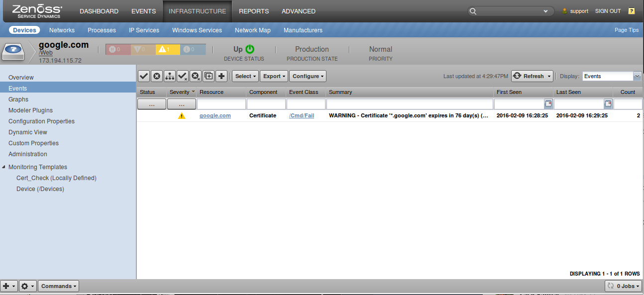
Task: Switch to the IP Services subtab
Action: (144, 30)
